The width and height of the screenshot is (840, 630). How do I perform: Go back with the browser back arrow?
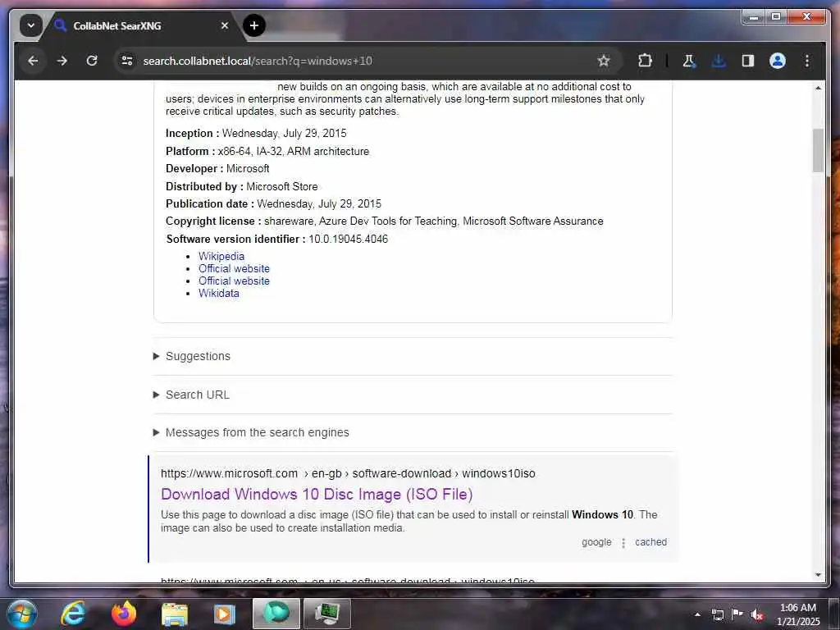click(33, 61)
